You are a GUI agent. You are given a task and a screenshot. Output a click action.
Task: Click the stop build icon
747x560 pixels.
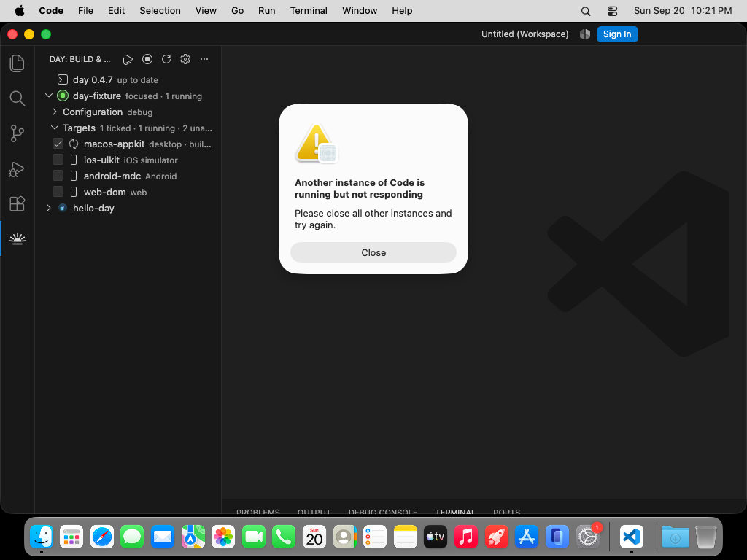(x=147, y=59)
